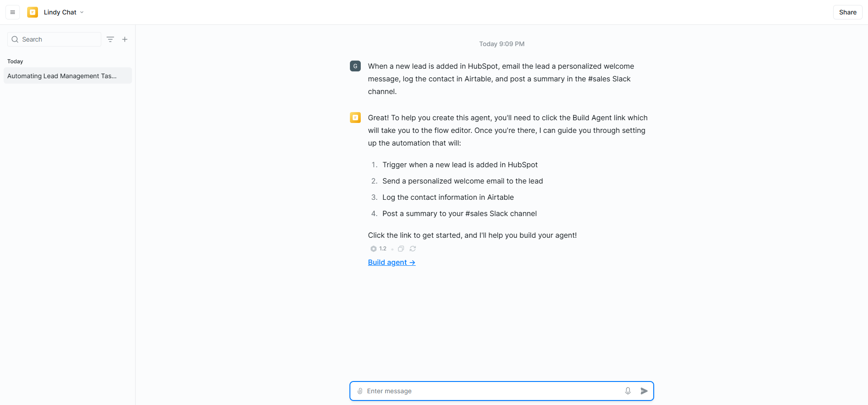The width and height of the screenshot is (868, 405).
Task: Open Automating Lead Management conversation
Action: pyautogui.click(x=62, y=76)
